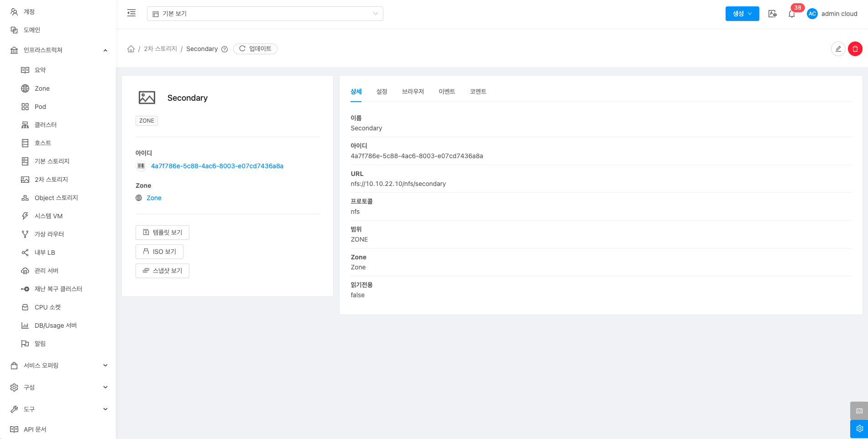Open the blue settings gear icon
The width and height of the screenshot is (868, 439).
coord(859,429)
